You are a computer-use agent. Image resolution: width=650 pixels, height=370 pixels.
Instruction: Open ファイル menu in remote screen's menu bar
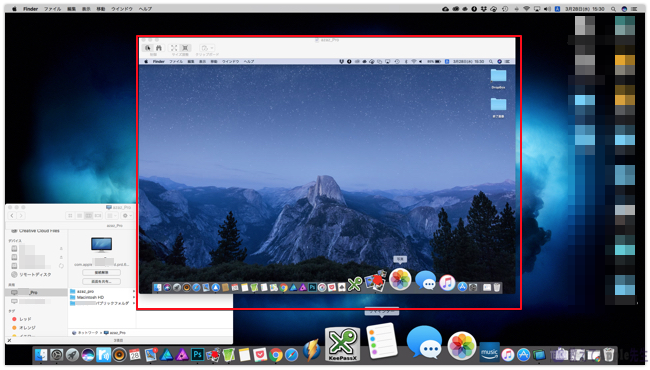click(x=176, y=61)
